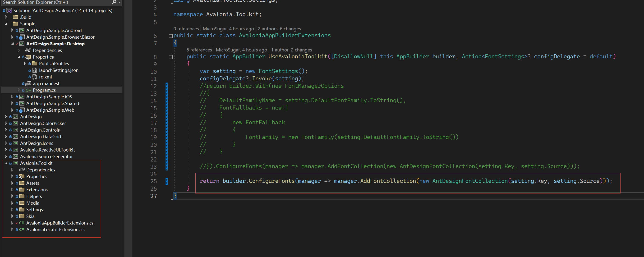Expand the PublishProfiles folder
Viewport: 644px width, 257px height.
click(25, 64)
